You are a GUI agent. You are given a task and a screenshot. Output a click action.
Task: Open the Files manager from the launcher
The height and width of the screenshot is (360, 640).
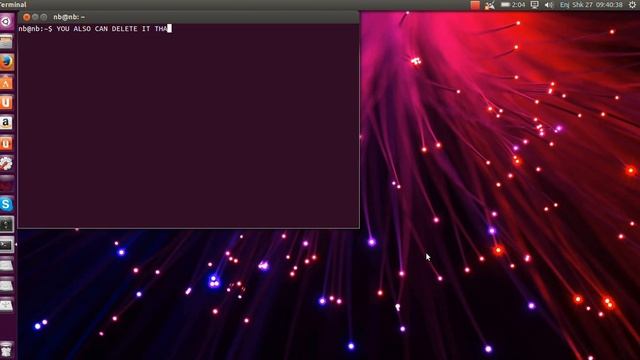pyautogui.click(x=6, y=42)
